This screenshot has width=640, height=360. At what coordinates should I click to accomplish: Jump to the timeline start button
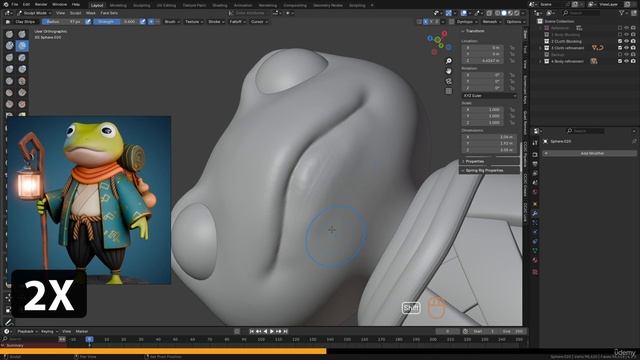coord(252,331)
